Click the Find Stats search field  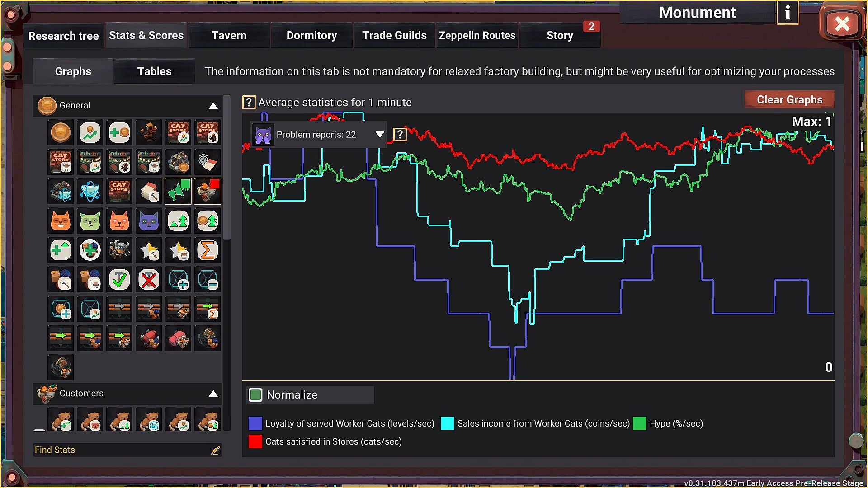(122, 450)
